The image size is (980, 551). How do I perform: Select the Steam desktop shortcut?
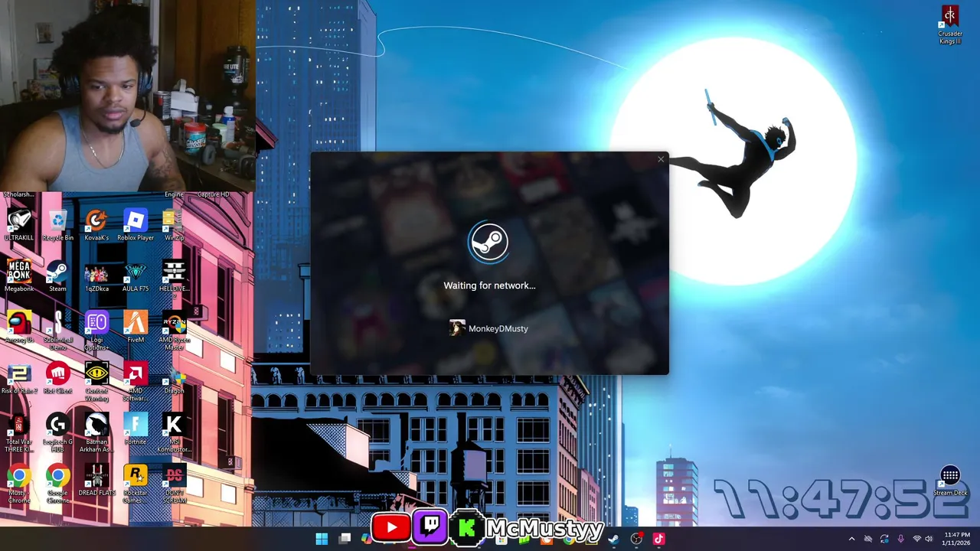(x=57, y=277)
